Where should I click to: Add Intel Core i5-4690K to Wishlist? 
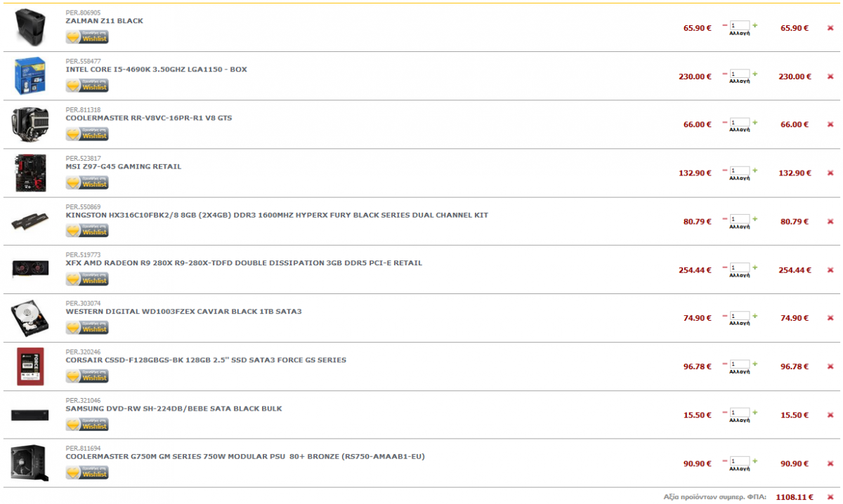point(87,86)
